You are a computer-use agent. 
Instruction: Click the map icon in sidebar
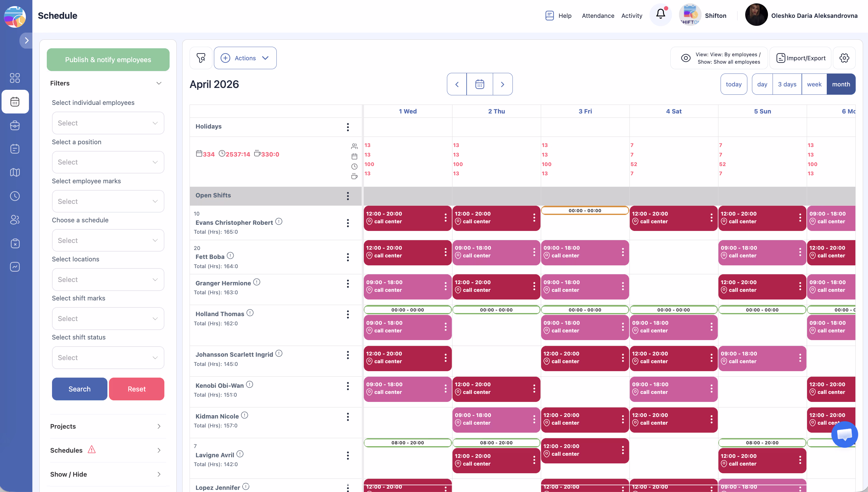[x=15, y=172]
